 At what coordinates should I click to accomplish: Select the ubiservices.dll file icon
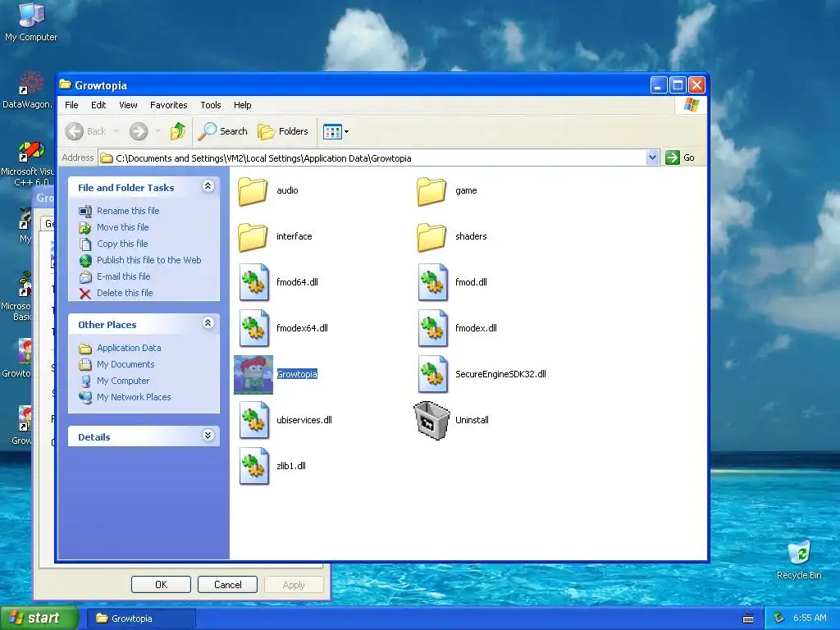[x=254, y=421]
